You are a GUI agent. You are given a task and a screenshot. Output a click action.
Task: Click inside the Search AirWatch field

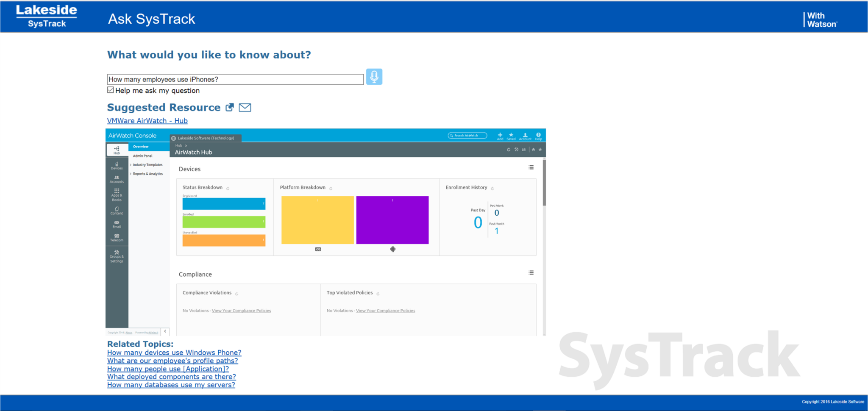coord(467,135)
